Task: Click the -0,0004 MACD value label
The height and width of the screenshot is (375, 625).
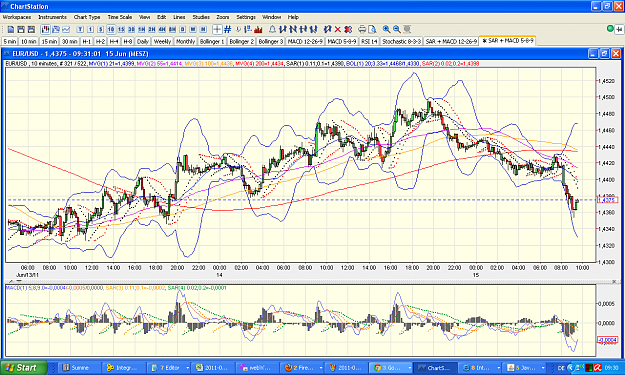Action: click(x=607, y=340)
